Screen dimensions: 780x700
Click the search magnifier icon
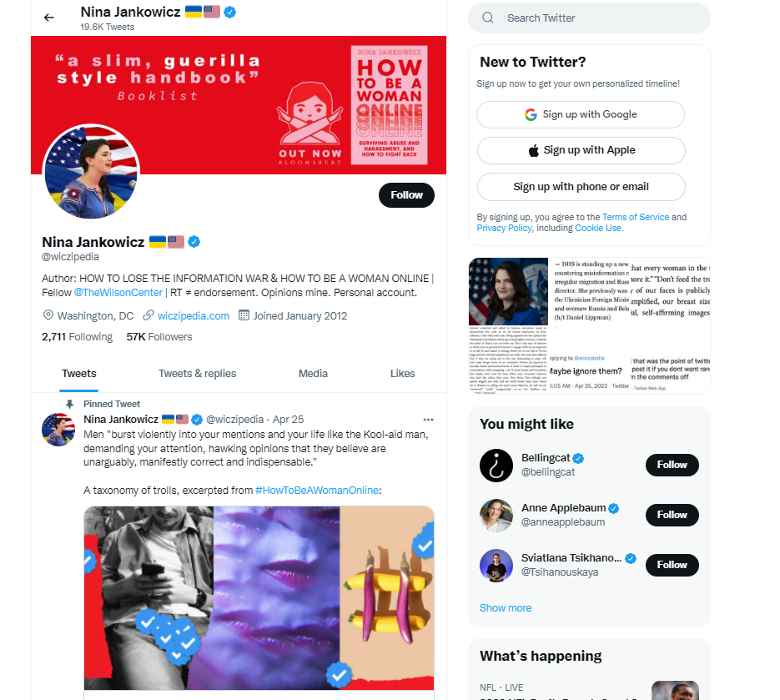[488, 18]
